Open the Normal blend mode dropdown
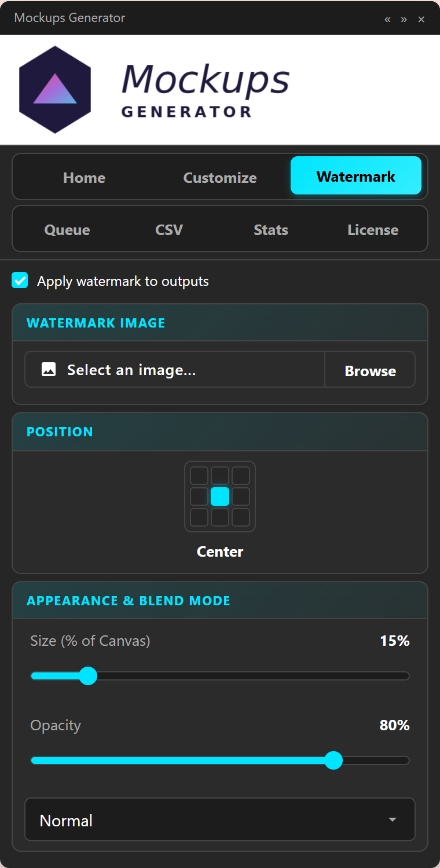The width and height of the screenshot is (440, 868). (x=220, y=819)
